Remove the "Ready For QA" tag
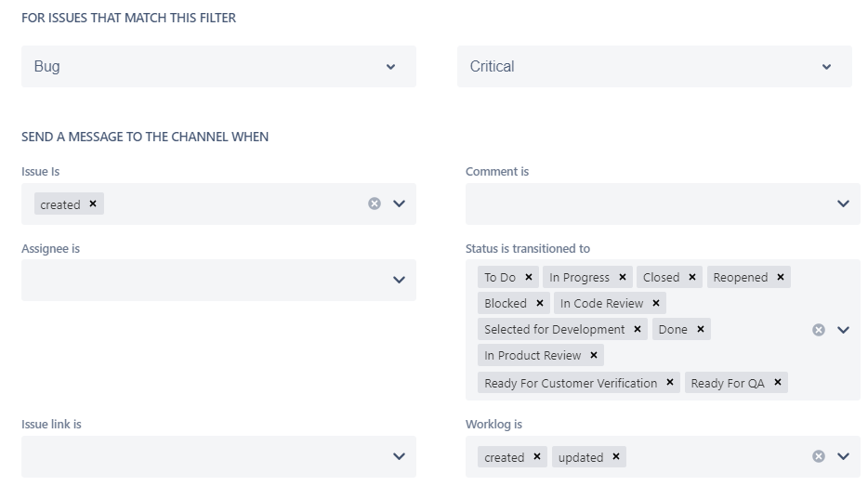This screenshot has width=868, height=499. click(778, 382)
